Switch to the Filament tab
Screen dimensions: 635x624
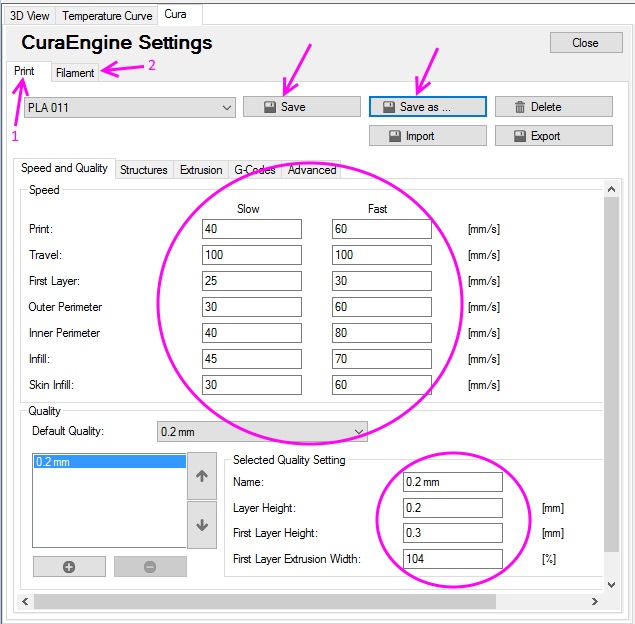pyautogui.click(x=75, y=73)
